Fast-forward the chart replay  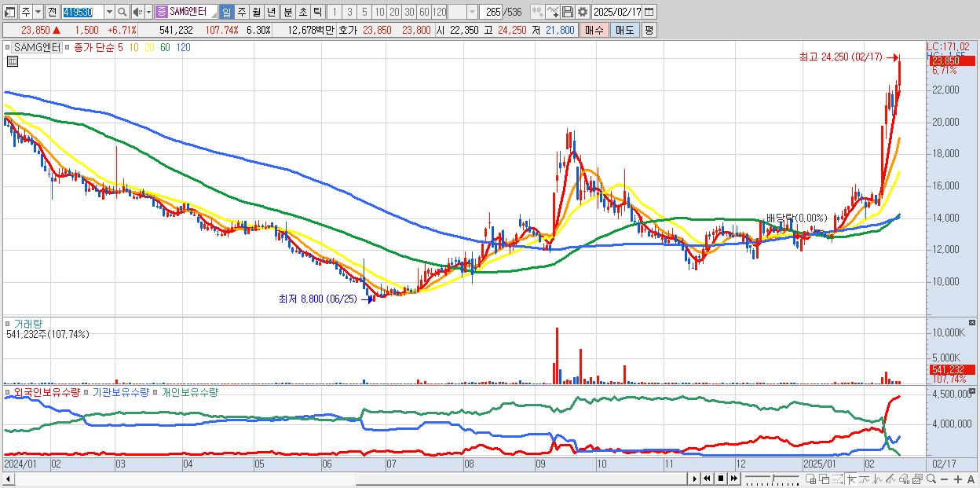[733, 479]
